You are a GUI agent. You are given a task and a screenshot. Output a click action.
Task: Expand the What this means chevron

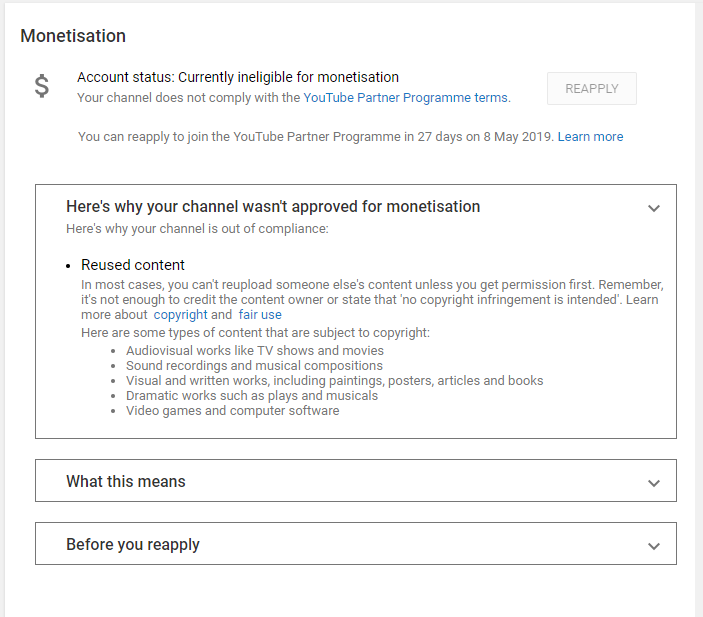(654, 483)
